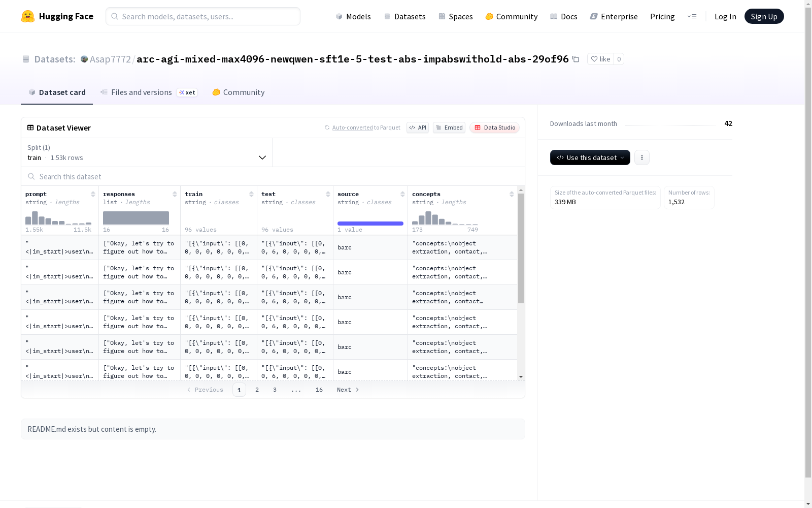The height and width of the screenshot is (508, 812).
Task: Open the Pricing page
Action: tap(662, 16)
